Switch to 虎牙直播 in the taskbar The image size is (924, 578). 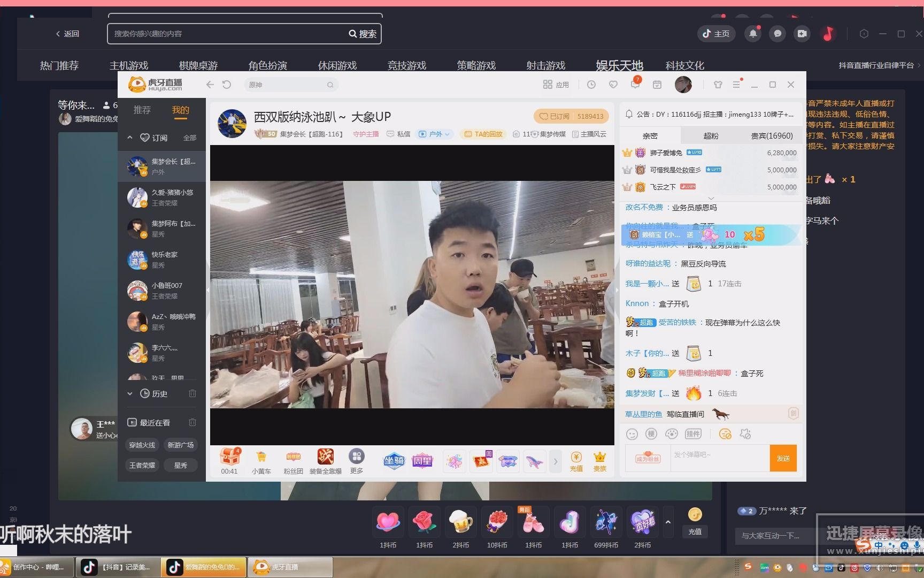(x=290, y=567)
